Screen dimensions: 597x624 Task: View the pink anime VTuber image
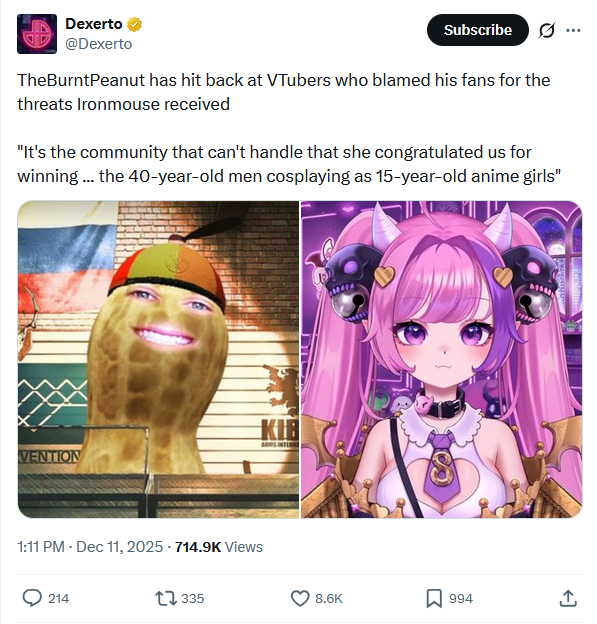pos(441,359)
